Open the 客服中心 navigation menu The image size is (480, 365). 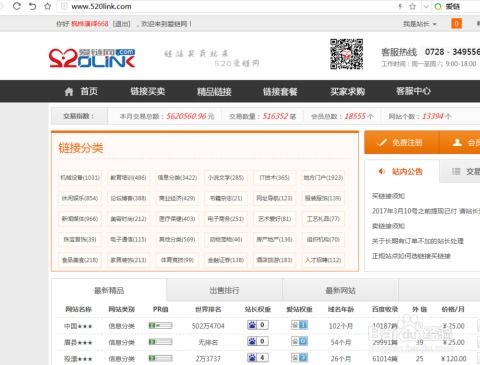(x=413, y=91)
